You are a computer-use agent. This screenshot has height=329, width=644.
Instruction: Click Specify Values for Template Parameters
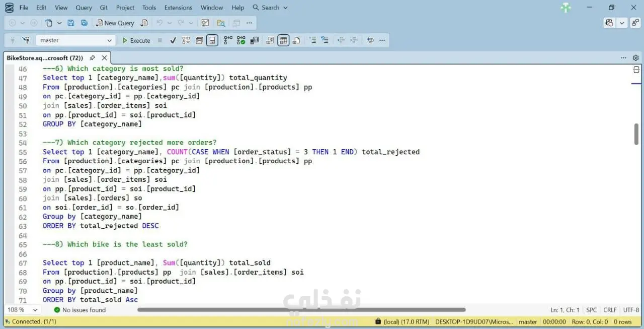370,40
